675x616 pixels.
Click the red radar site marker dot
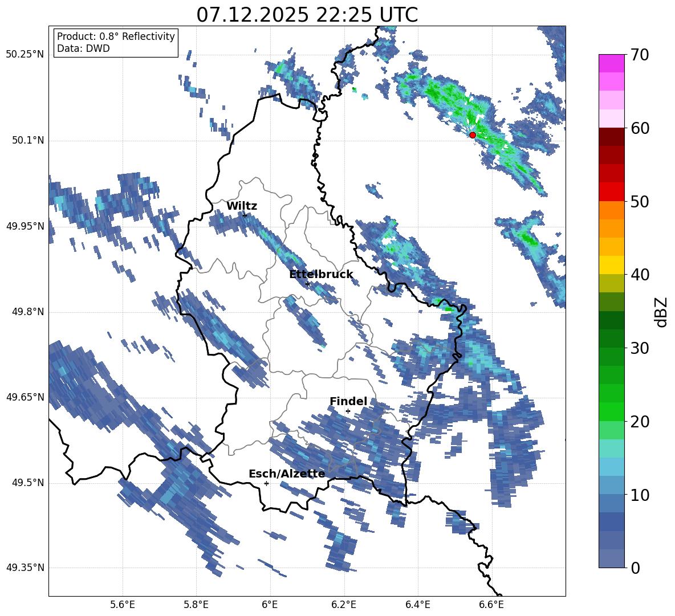pyautogui.click(x=473, y=135)
